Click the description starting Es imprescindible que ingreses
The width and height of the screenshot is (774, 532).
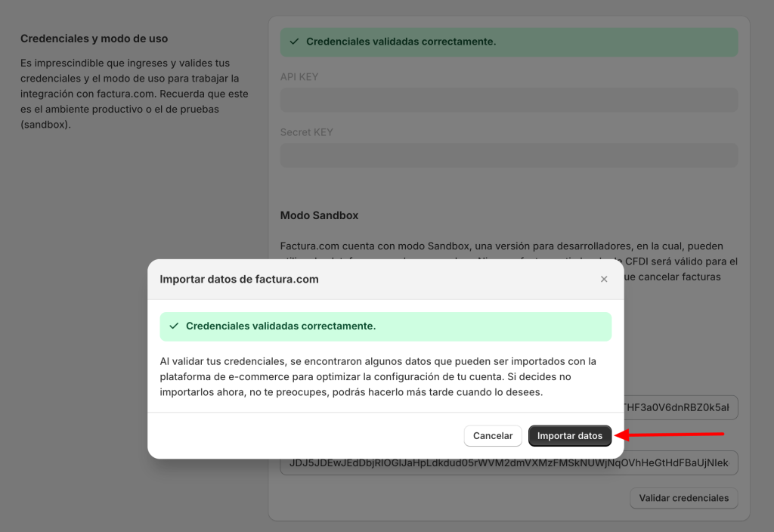tap(135, 94)
